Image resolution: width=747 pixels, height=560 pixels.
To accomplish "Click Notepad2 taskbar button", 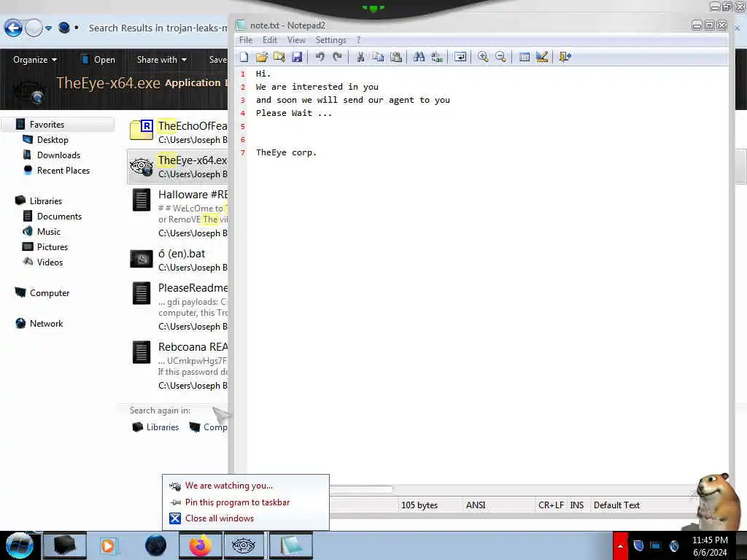I will 290,545.
